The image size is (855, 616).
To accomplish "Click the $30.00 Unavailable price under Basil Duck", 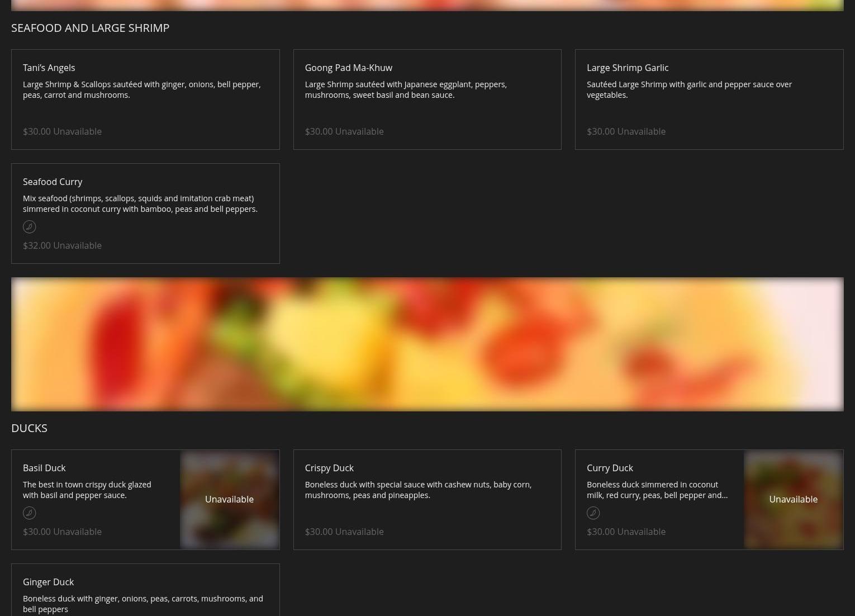I will 62,532.
